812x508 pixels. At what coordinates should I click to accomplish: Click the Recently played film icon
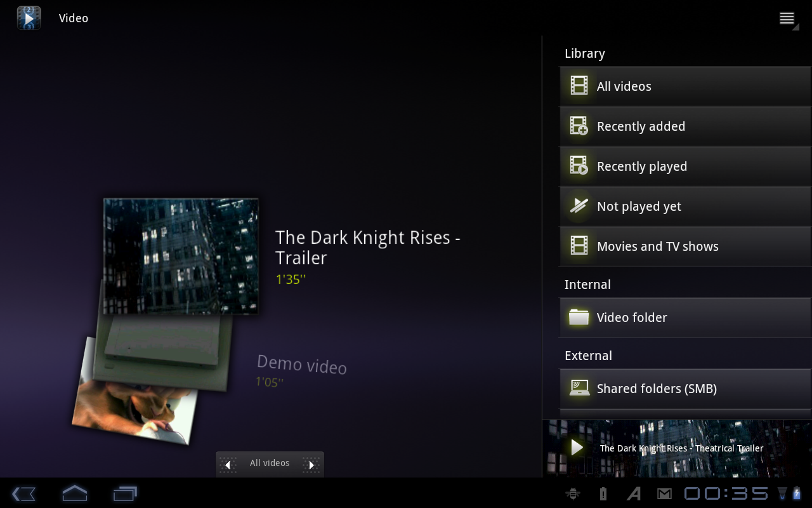(579, 166)
